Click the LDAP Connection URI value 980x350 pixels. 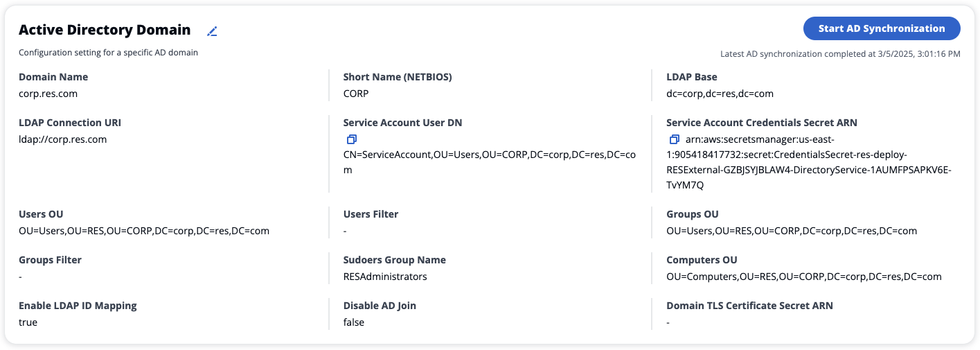pyautogui.click(x=62, y=139)
